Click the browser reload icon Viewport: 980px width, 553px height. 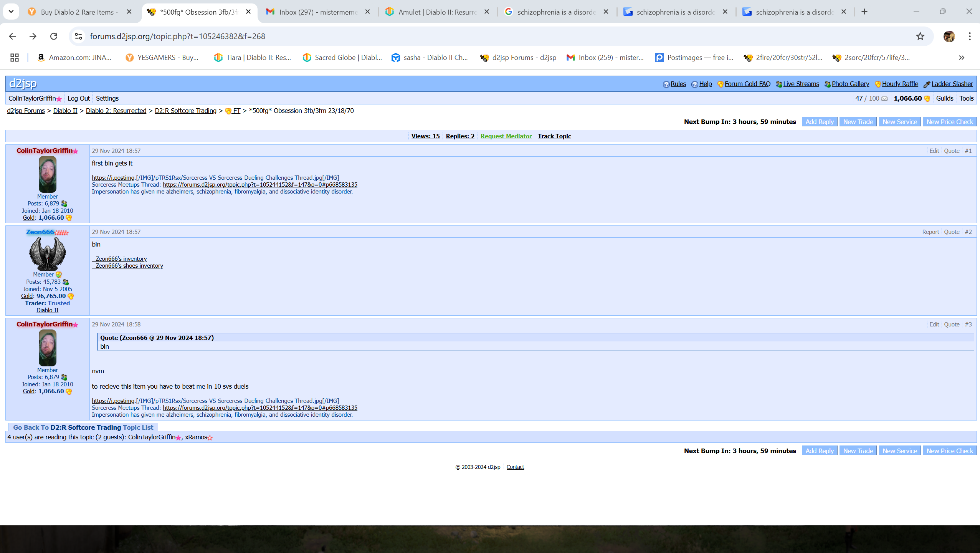(x=54, y=36)
